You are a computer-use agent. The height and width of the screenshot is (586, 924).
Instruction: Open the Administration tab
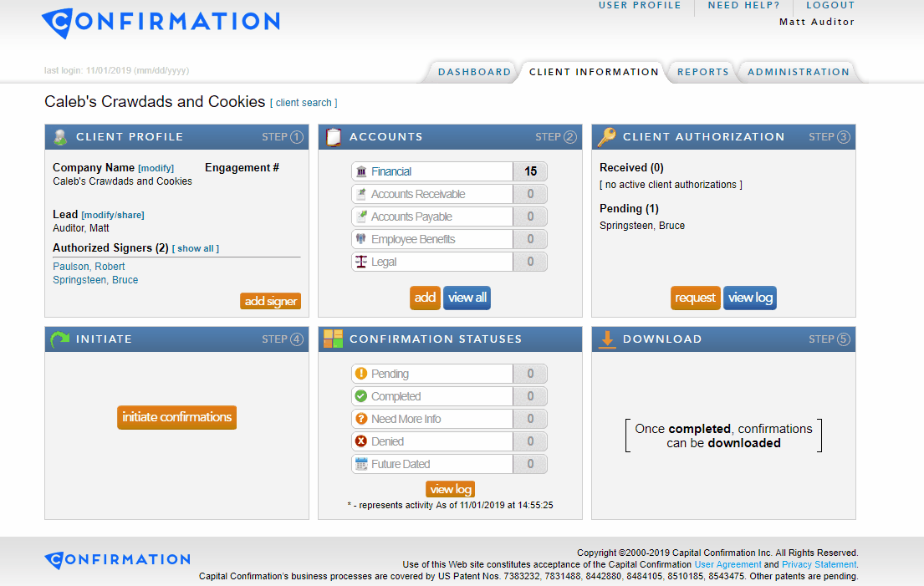(x=796, y=72)
